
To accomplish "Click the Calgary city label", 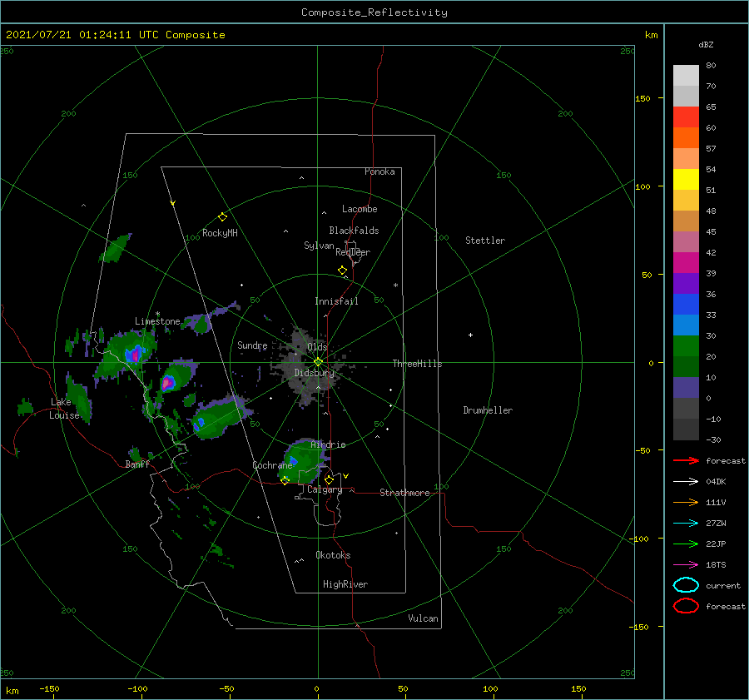I will pyautogui.click(x=325, y=489).
